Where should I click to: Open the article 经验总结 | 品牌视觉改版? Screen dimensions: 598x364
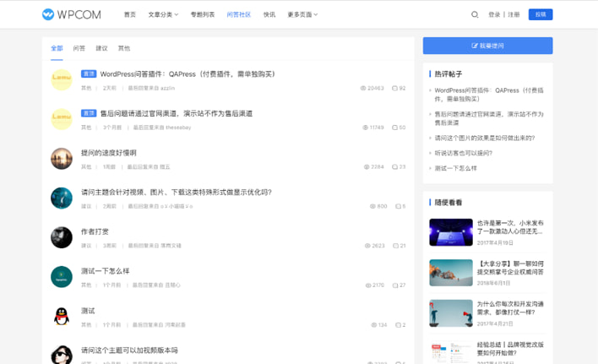pos(510,349)
